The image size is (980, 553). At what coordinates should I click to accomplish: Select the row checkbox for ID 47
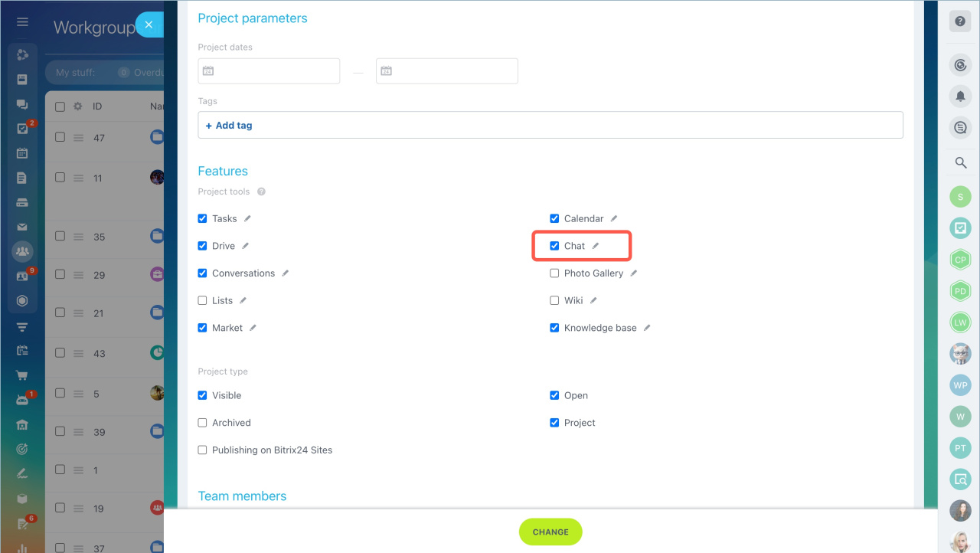coord(60,137)
